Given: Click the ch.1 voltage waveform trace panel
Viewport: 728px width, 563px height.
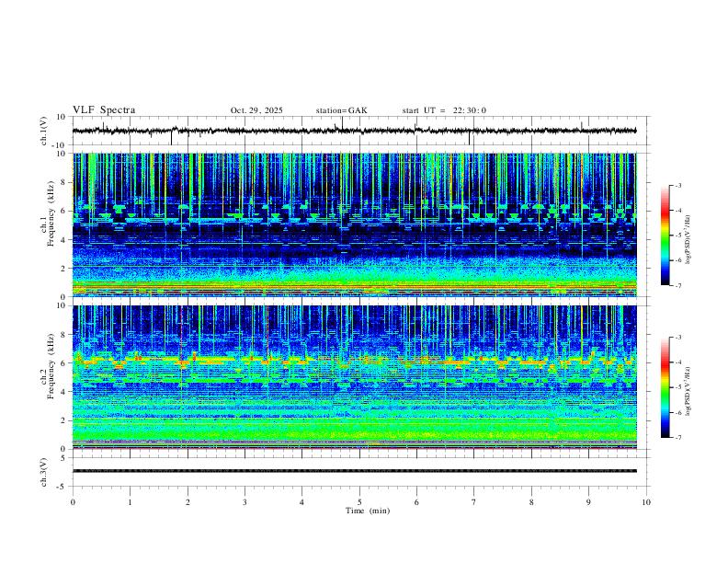Looking at the screenshot, I should [x=360, y=131].
